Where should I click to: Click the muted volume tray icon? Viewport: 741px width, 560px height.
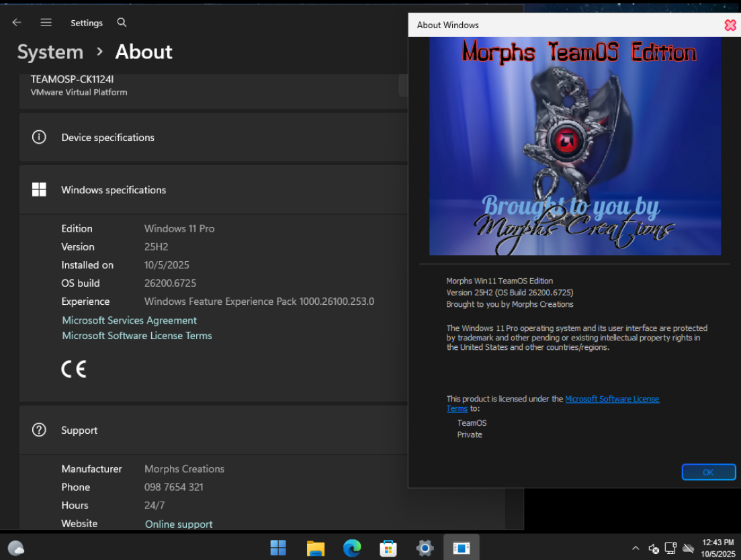pyautogui.click(x=654, y=549)
